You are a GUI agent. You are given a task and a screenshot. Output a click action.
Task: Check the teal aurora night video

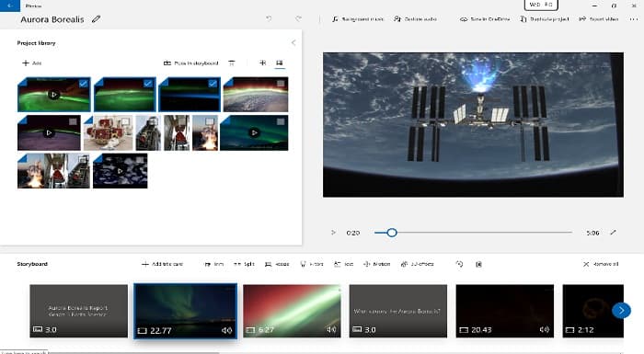[281, 121]
